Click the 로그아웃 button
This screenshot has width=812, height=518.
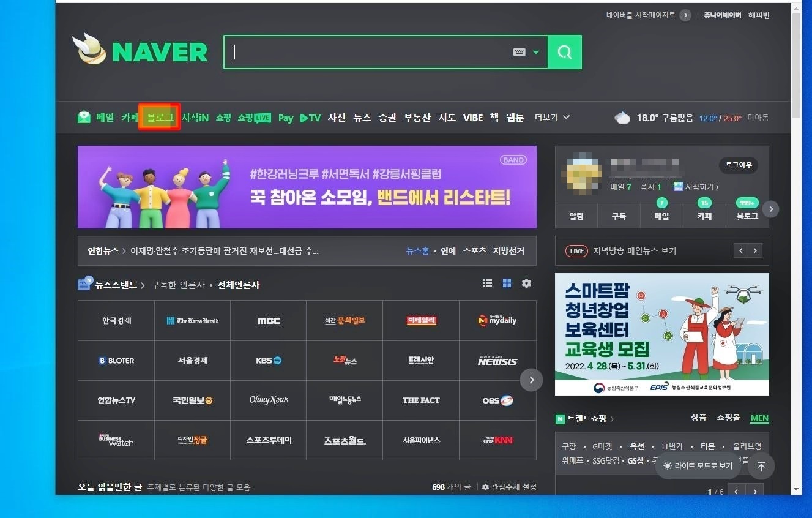[x=738, y=165]
